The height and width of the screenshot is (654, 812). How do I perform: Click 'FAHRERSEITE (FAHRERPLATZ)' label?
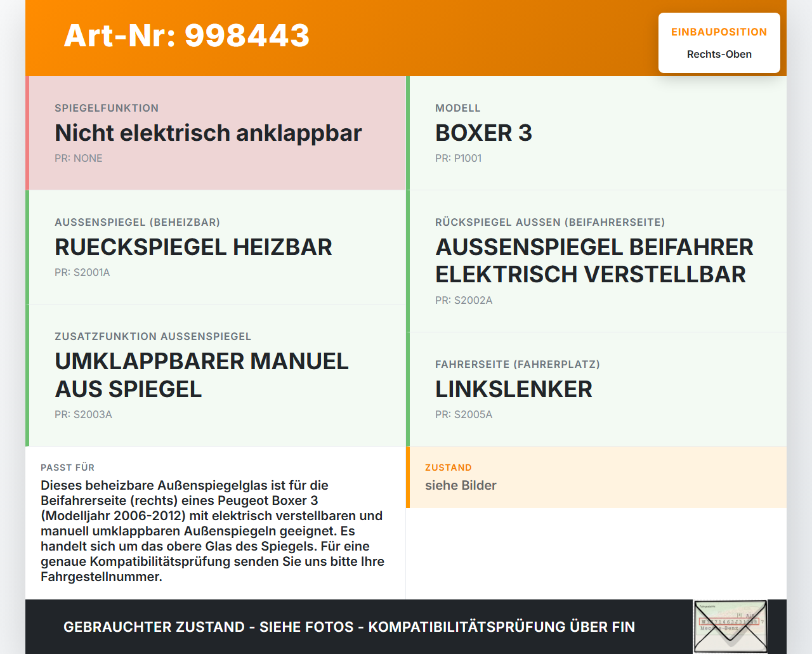point(518,364)
